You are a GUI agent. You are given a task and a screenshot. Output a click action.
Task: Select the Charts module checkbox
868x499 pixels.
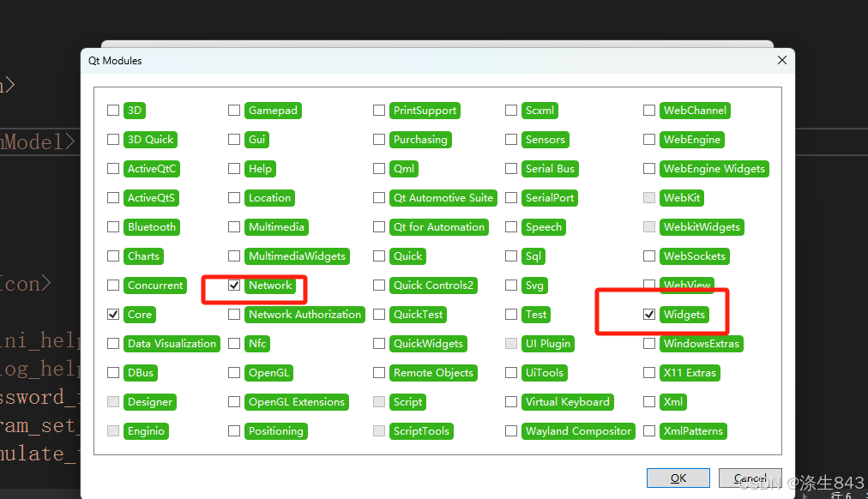113,256
